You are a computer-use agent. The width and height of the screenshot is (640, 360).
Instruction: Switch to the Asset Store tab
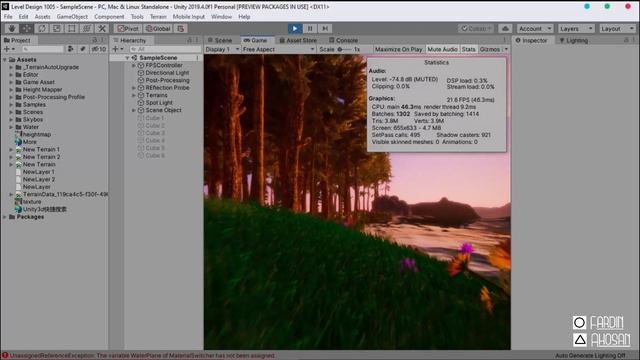click(298, 40)
